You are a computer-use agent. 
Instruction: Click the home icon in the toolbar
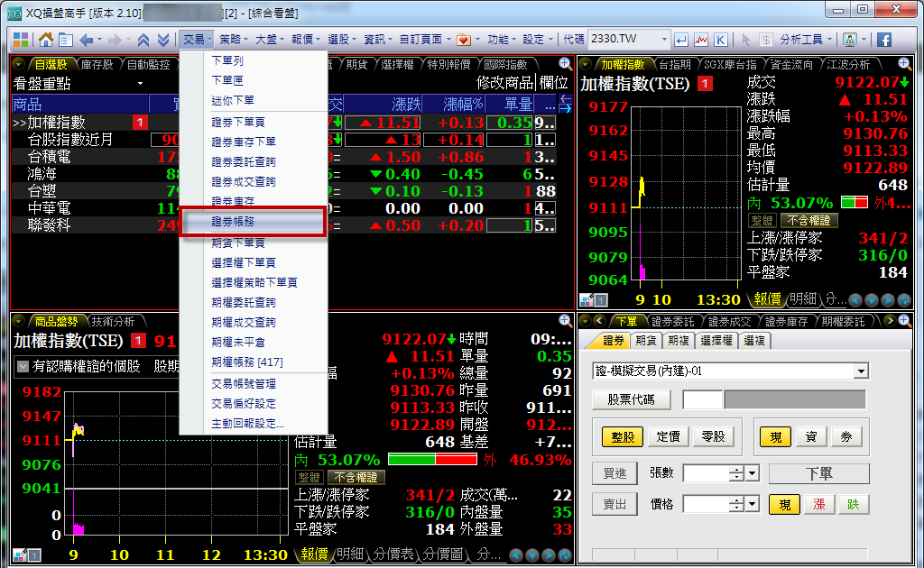pyautogui.click(x=44, y=40)
